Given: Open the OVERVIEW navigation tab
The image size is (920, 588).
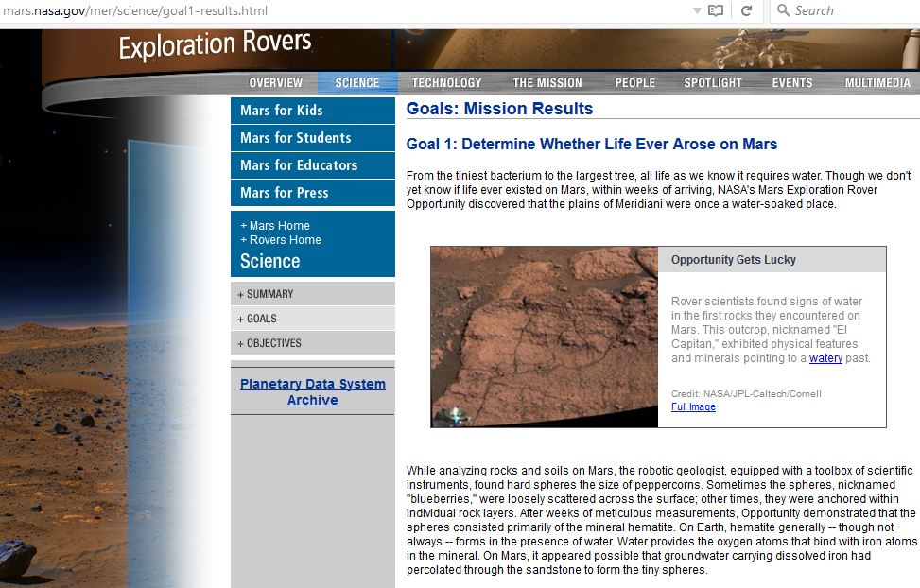Looking at the screenshot, I should [x=276, y=83].
